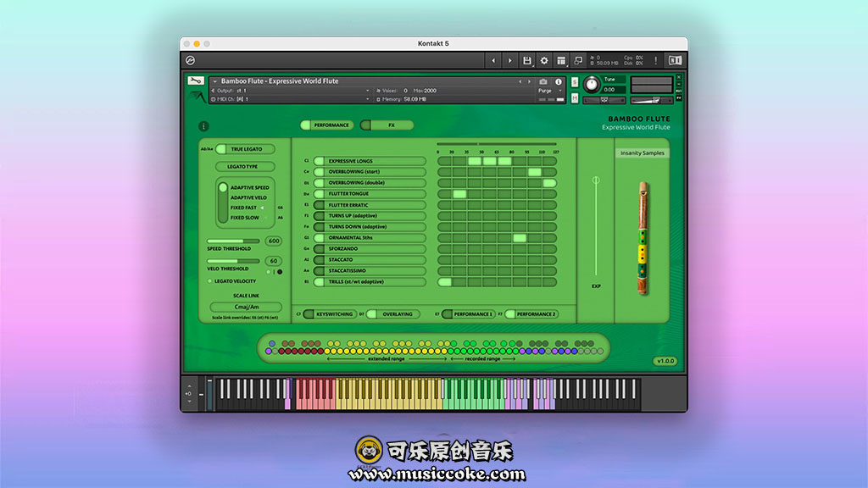Adjust the VELO THRESHOLD slider
The width and height of the screenshot is (868, 488).
pos(233,261)
